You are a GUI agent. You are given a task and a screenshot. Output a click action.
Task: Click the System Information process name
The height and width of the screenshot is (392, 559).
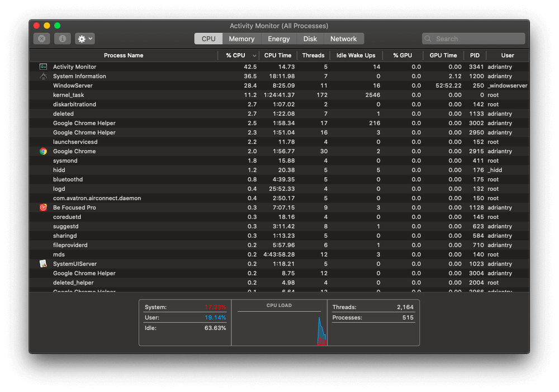(x=79, y=76)
